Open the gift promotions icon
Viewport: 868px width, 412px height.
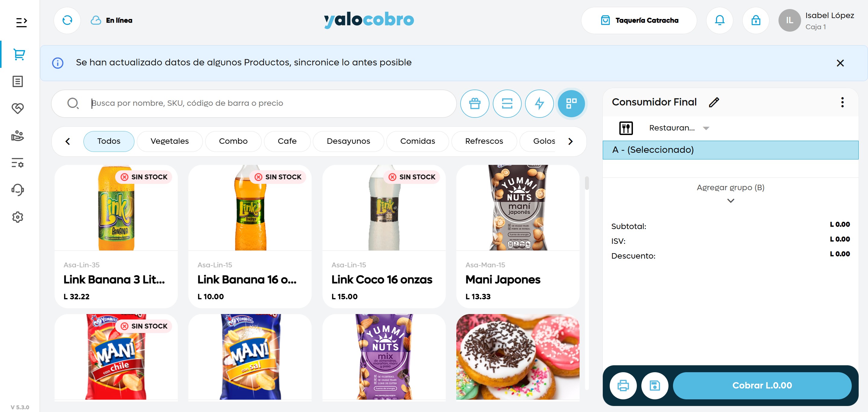click(x=474, y=103)
